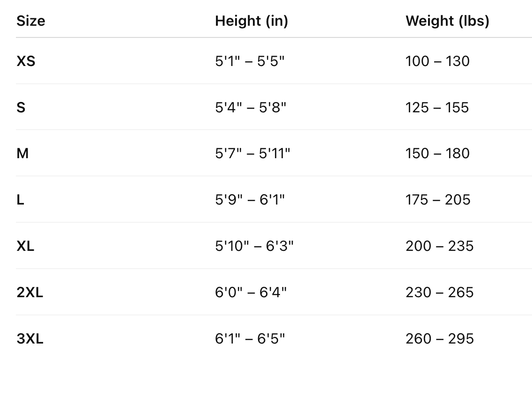This screenshot has height=395, width=532.
Task: Select the 3XL size row label
Action: click(x=30, y=339)
